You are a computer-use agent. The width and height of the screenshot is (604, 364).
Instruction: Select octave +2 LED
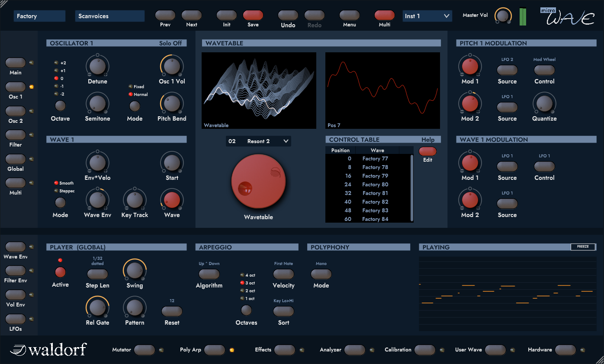[x=56, y=63]
